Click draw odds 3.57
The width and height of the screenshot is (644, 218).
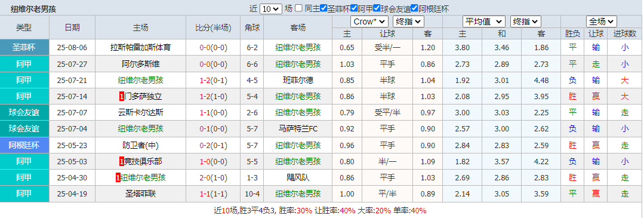(x=502, y=162)
